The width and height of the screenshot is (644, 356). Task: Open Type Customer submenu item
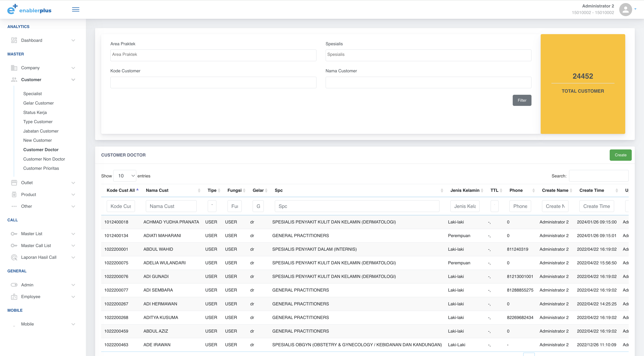pyautogui.click(x=38, y=122)
